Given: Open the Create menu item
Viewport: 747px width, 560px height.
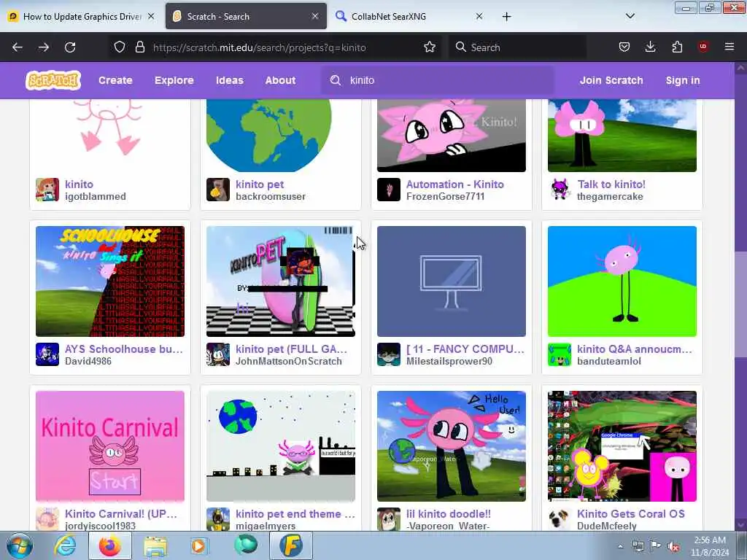Looking at the screenshot, I should (115, 80).
